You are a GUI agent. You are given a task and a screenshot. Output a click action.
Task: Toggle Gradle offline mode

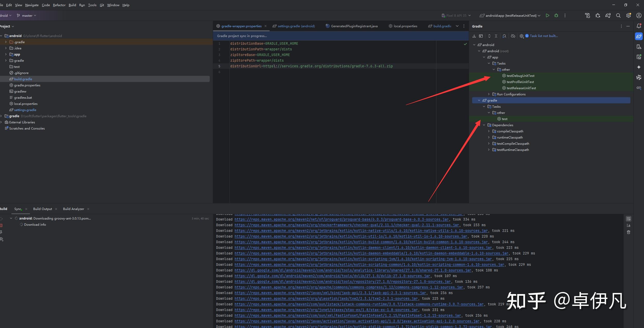coord(513,36)
